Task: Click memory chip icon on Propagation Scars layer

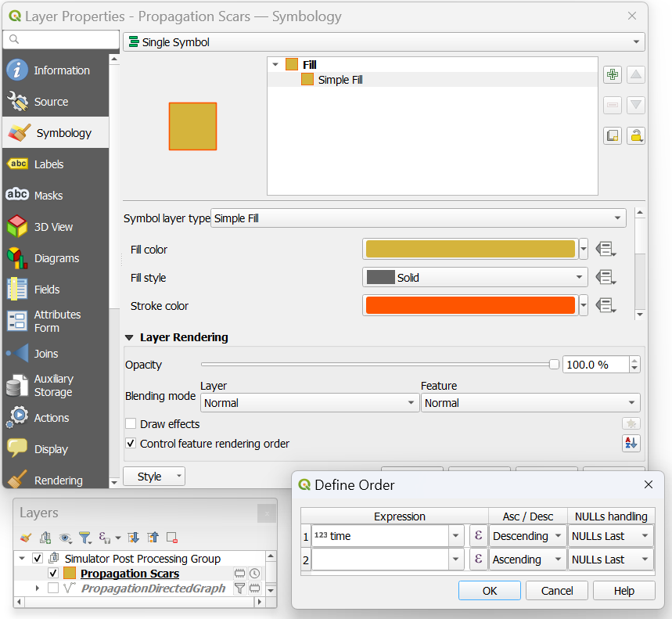Action: pos(240,573)
